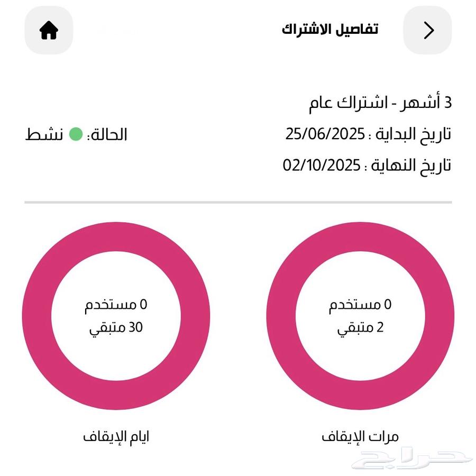
Task: Click the نشط status text
Action: click(x=44, y=134)
